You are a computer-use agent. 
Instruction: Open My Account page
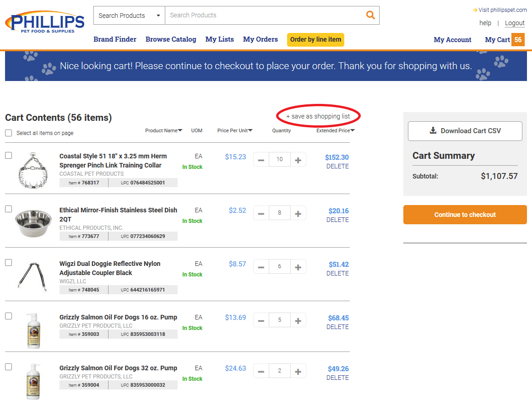tap(452, 40)
